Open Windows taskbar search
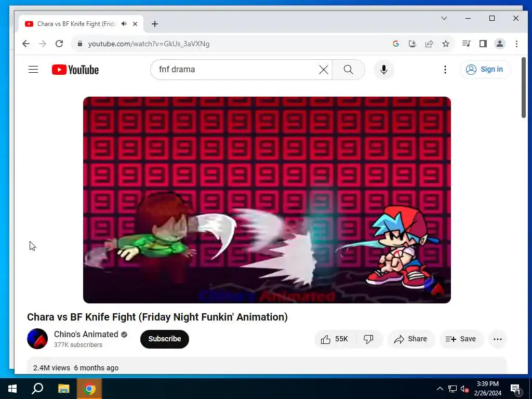Image resolution: width=532 pixels, height=399 pixels. [x=37, y=389]
